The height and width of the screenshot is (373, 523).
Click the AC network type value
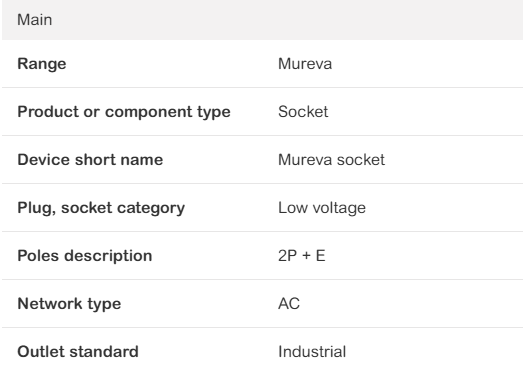(x=289, y=304)
